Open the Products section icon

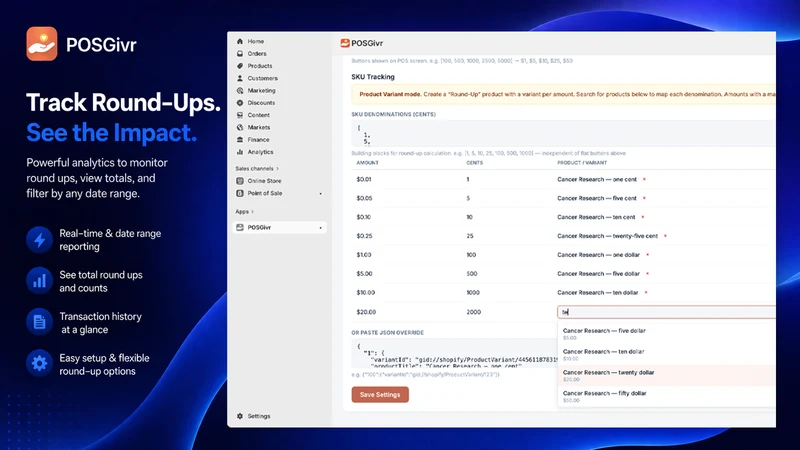pyautogui.click(x=240, y=66)
